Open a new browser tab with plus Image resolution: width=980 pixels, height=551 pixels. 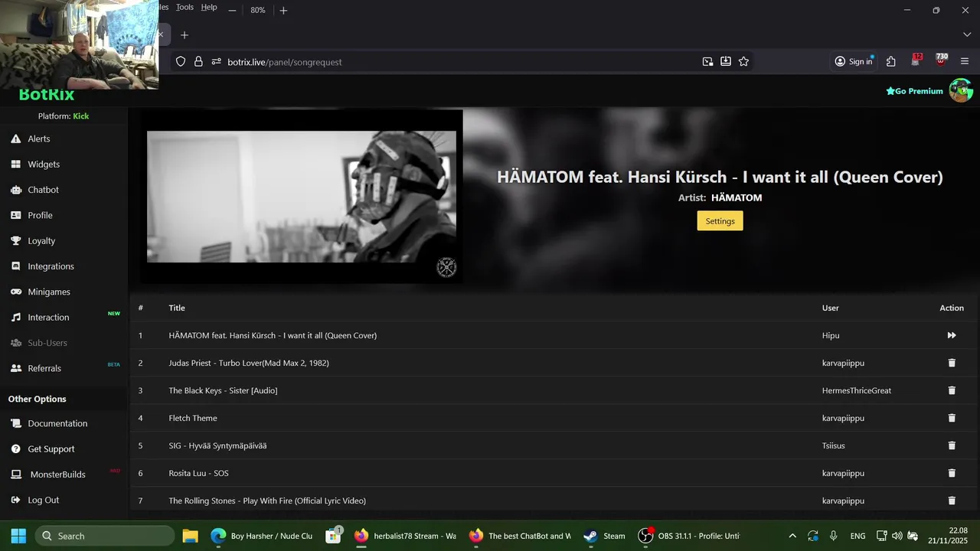coord(185,35)
